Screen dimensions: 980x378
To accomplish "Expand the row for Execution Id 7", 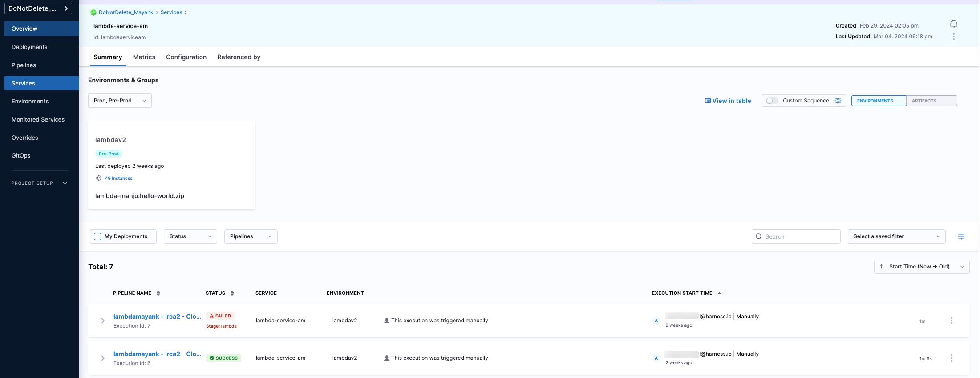I will (103, 321).
